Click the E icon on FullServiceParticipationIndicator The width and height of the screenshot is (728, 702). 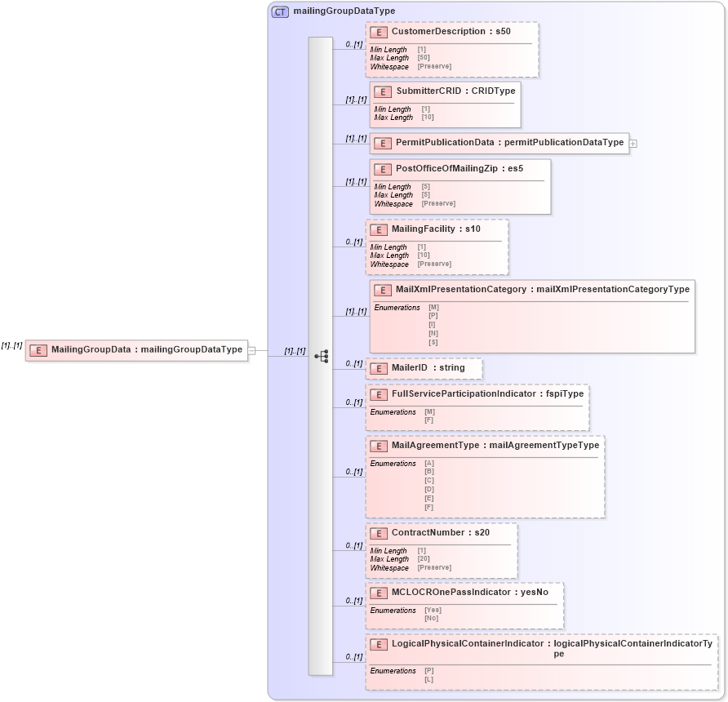378,394
